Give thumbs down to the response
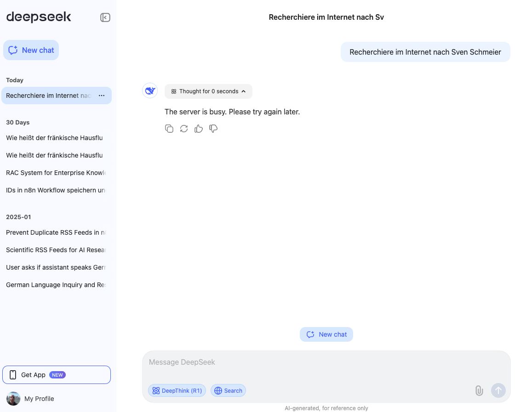This screenshot has height=412, width=532. pos(213,129)
